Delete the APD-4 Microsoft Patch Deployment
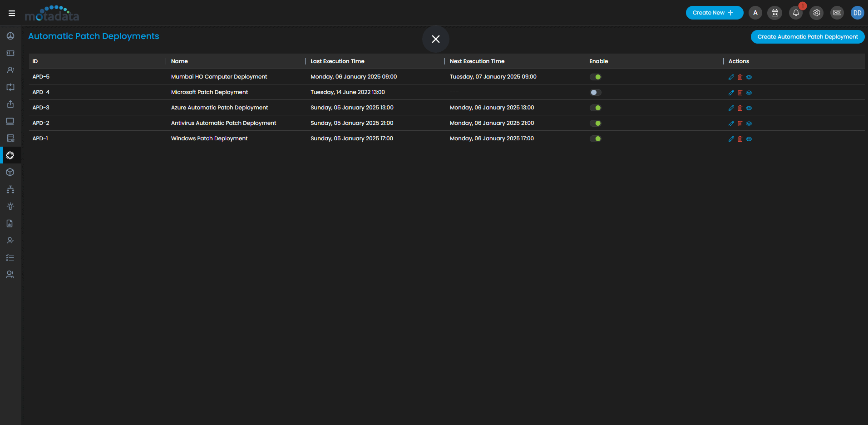 740,93
